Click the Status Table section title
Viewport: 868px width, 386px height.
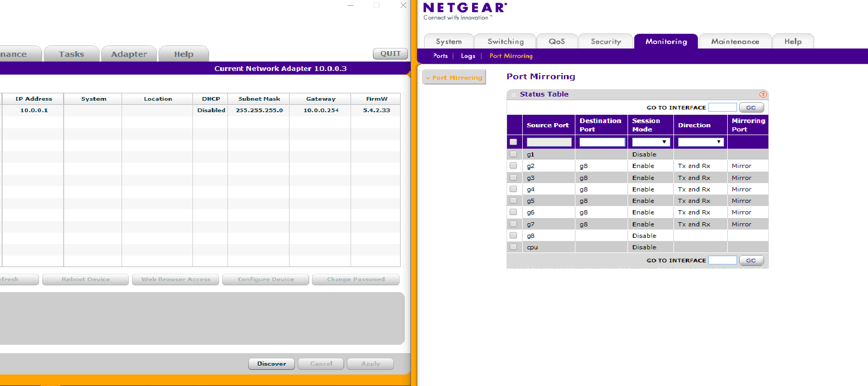[x=544, y=94]
